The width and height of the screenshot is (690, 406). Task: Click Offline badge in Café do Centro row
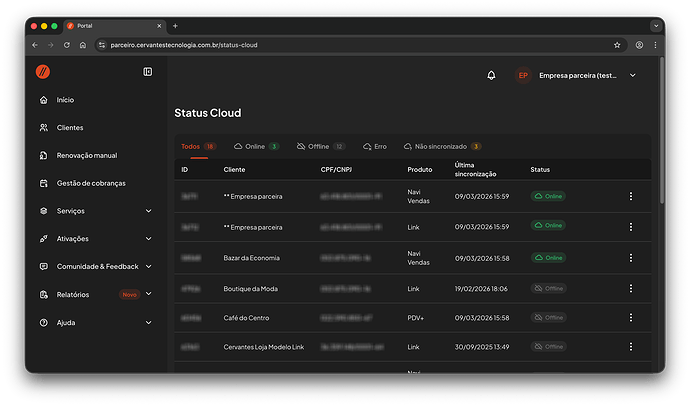548,318
